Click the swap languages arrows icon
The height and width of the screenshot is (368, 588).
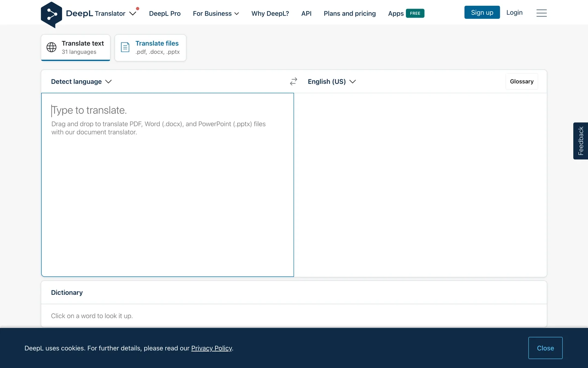294,81
